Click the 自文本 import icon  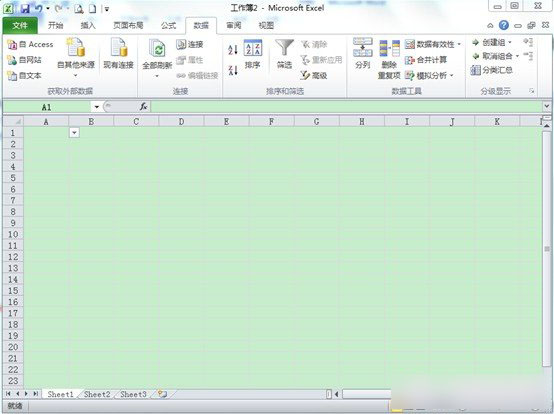click(x=12, y=76)
